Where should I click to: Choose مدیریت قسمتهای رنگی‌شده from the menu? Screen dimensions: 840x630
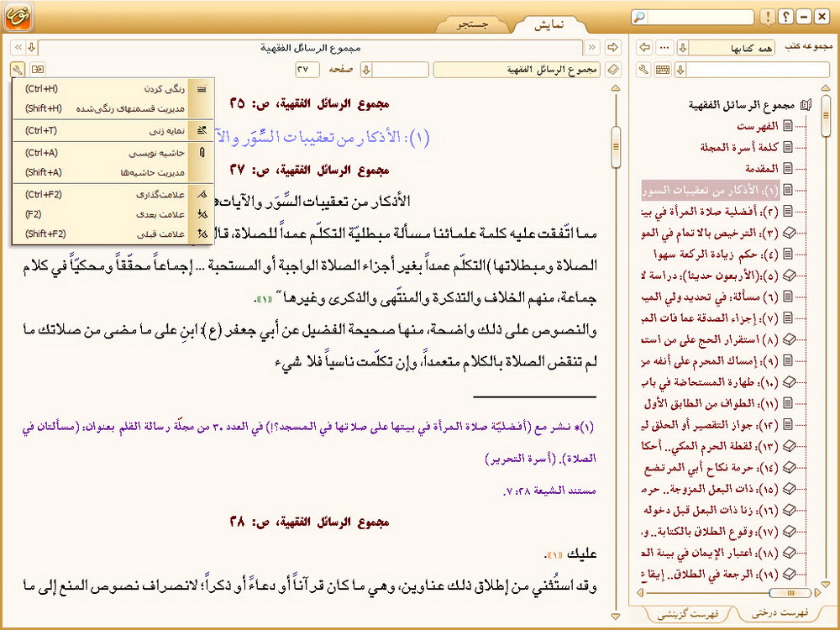[113, 108]
